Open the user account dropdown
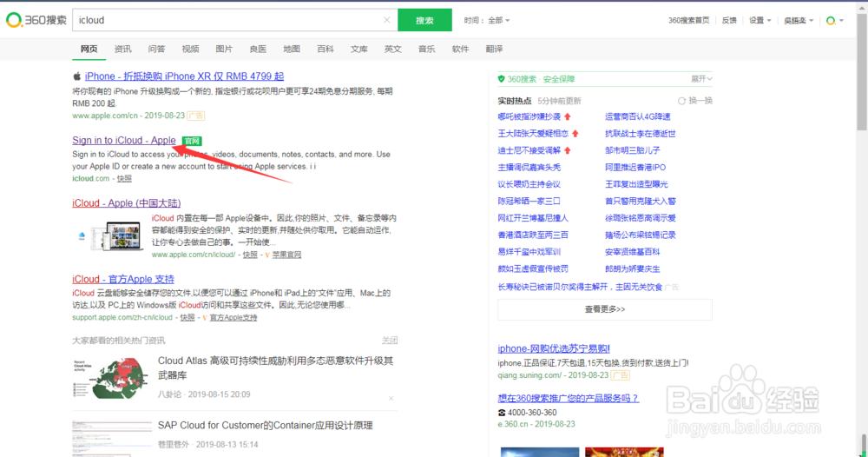 click(799, 20)
